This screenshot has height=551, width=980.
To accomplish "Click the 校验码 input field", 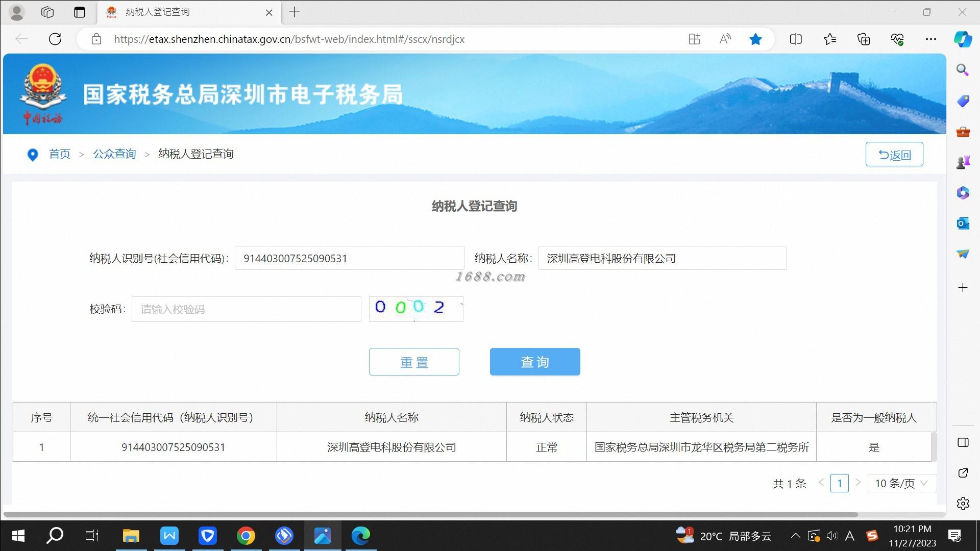I will (247, 309).
